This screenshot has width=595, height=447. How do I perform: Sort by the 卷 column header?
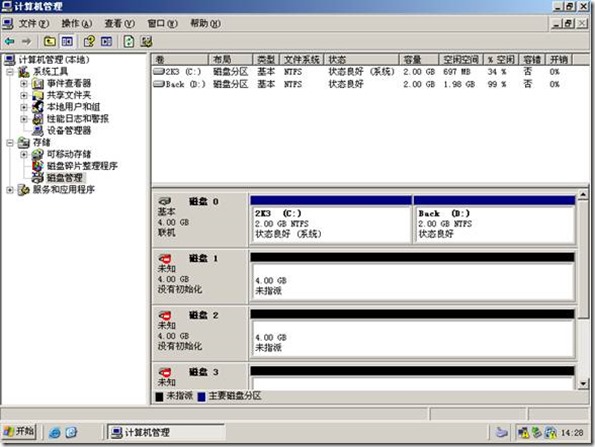180,60
